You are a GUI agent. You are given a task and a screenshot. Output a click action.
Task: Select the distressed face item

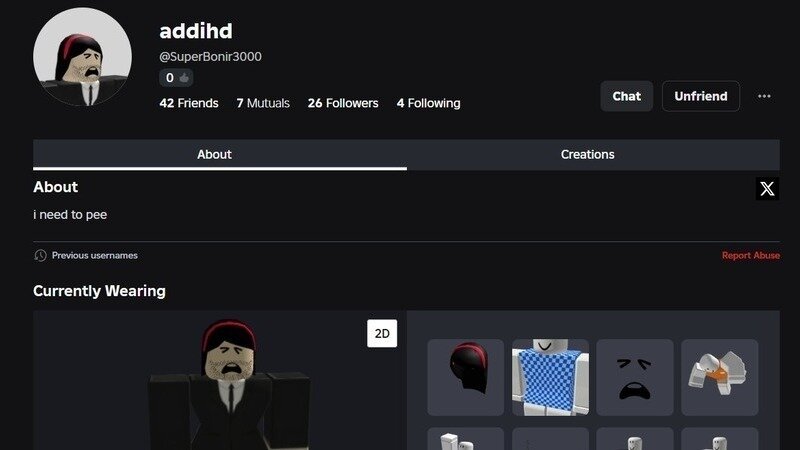pos(635,377)
